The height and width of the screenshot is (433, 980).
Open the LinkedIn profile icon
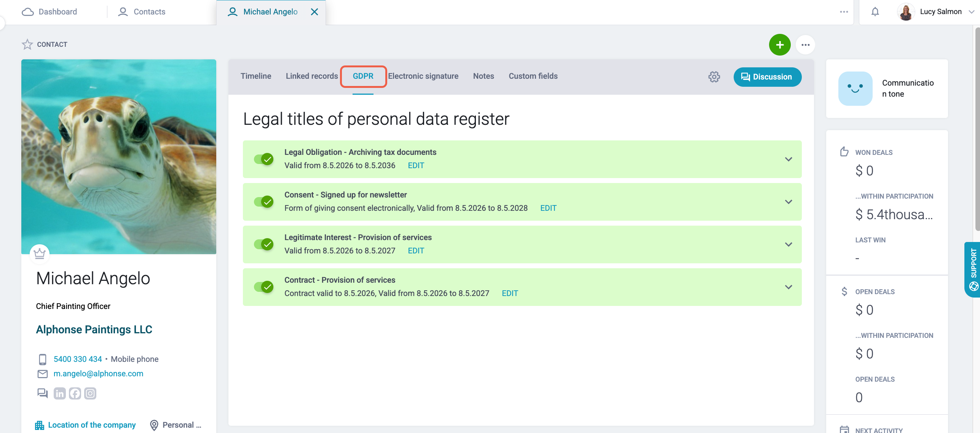(x=60, y=393)
